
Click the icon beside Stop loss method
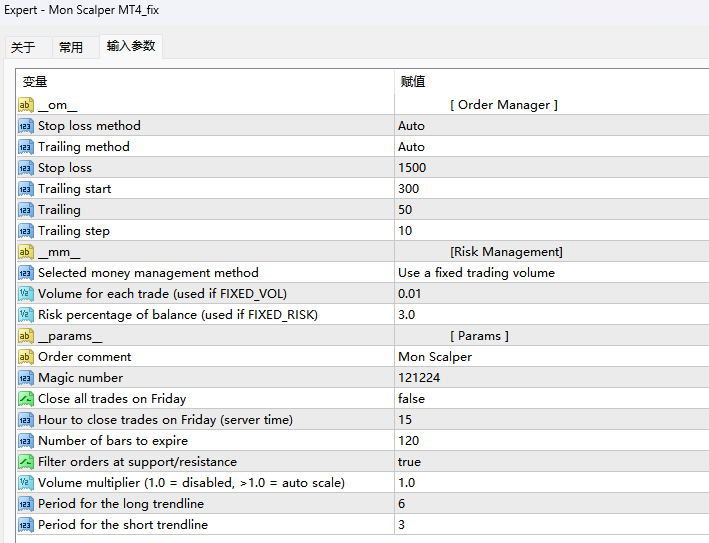(25, 126)
